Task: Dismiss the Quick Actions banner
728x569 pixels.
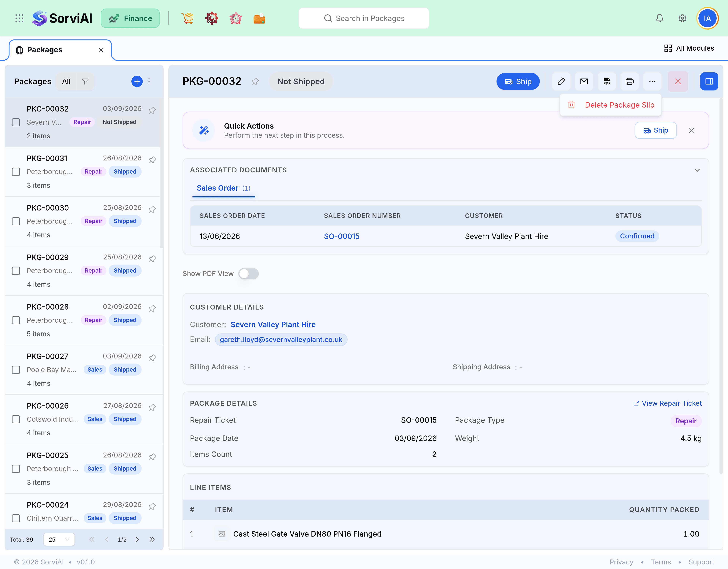Action: 692,130
